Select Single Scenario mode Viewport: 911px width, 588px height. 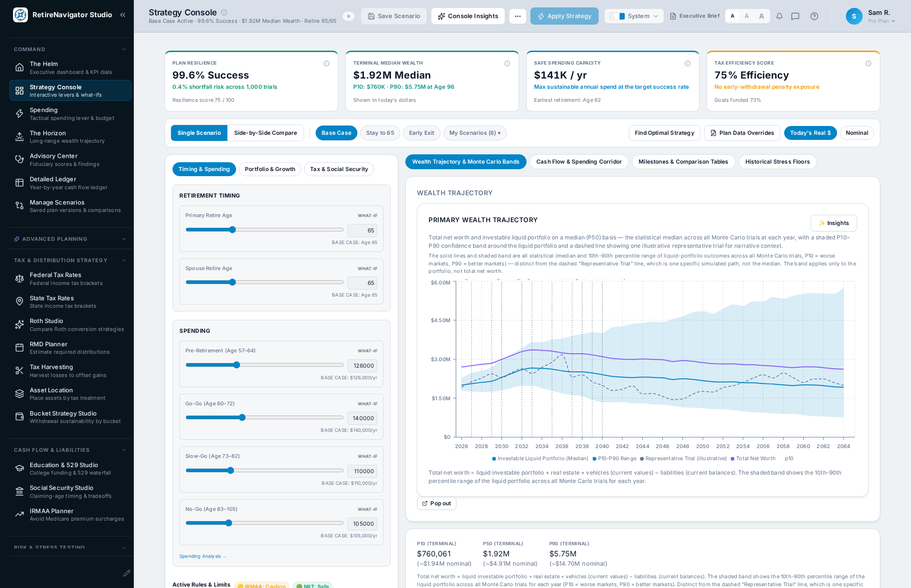click(199, 133)
